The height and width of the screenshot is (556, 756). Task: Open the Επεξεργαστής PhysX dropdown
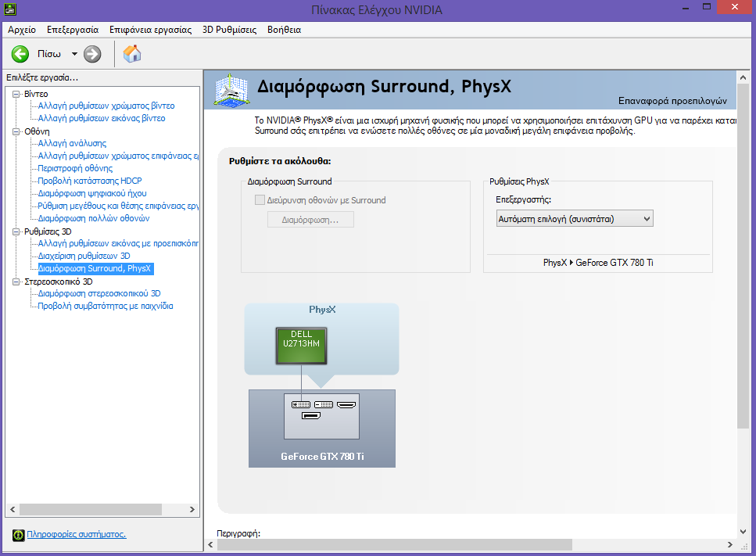coord(575,219)
